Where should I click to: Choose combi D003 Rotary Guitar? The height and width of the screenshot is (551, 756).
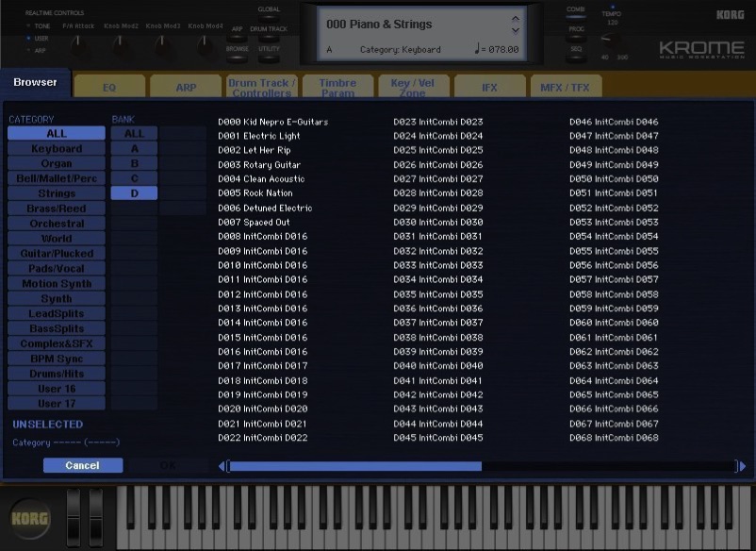click(x=259, y=164)
